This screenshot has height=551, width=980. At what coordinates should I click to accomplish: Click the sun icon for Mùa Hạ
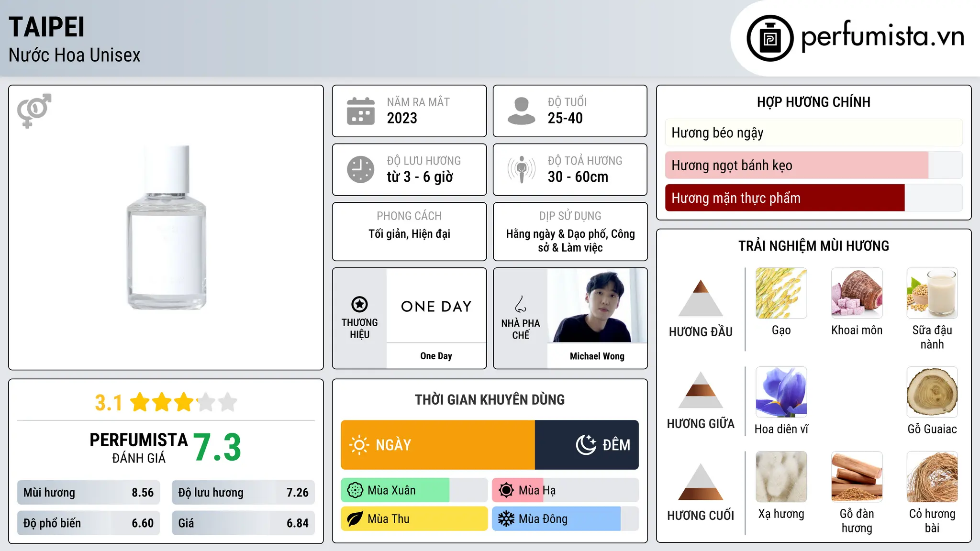coord(506,490)
